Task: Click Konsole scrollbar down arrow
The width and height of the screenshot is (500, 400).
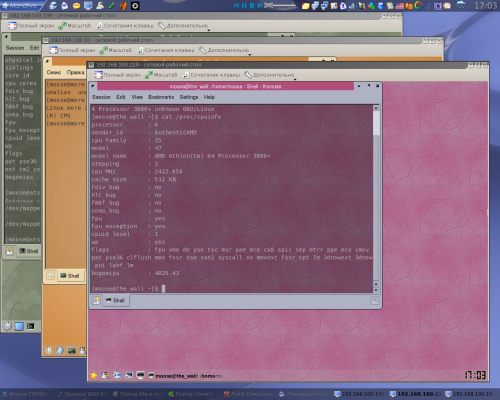Action: 376,290
